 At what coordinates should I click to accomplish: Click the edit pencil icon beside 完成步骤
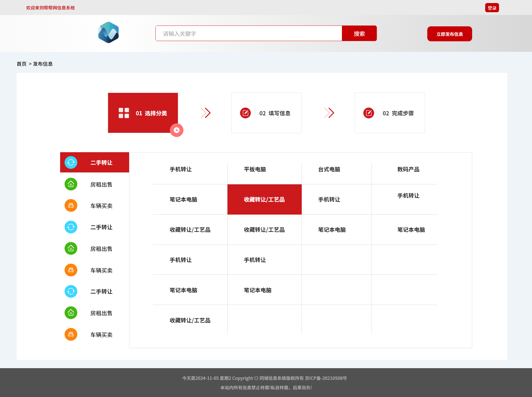point(369,113)
